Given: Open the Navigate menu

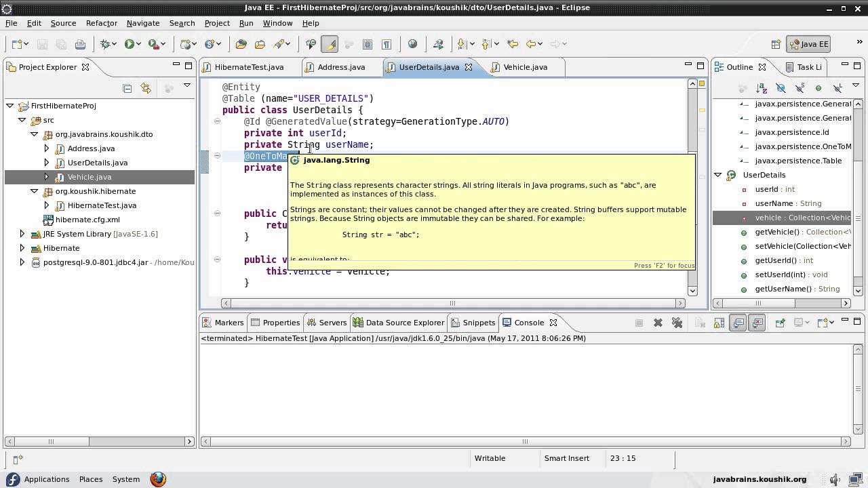Looking at the screenshot, I should pos(143,23).
